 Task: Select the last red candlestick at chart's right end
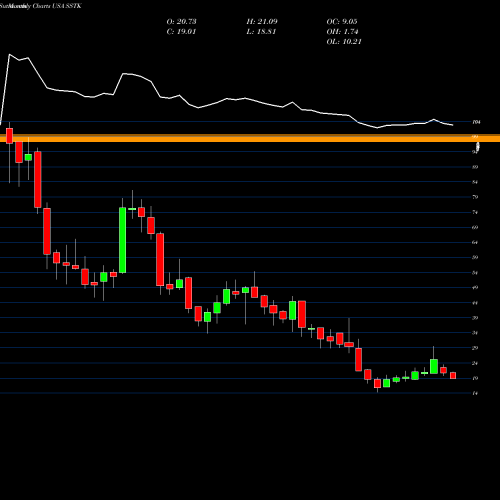pyautogui.click(x=453, y=376)
